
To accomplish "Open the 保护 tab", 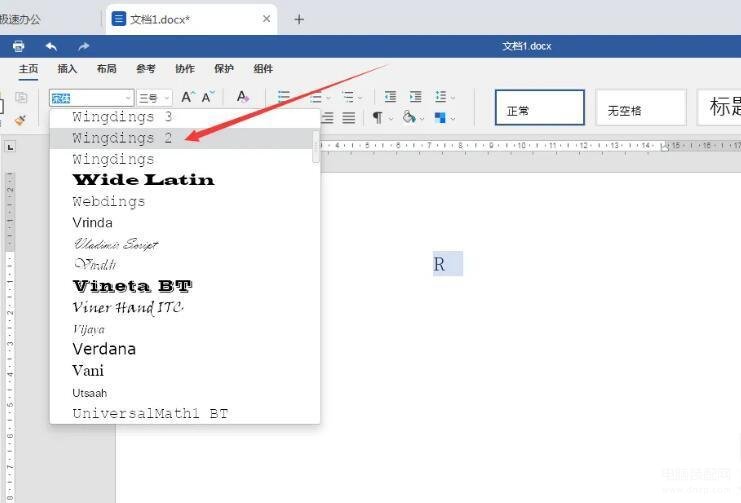I will (224, 69).
